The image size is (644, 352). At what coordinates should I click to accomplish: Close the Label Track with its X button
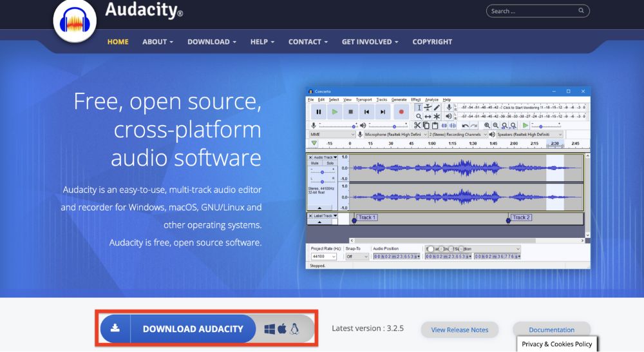[x=310, y=216]
